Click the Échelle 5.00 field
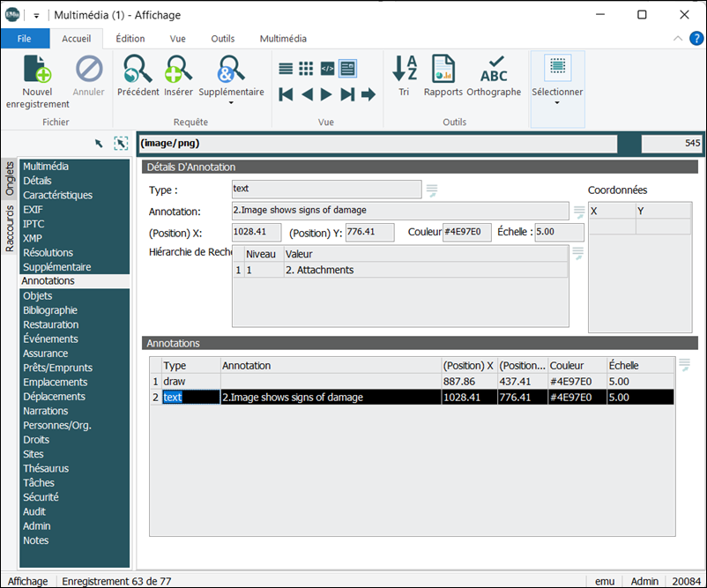This screenshot has width=707, height=588. pyautogui.click(x=559, y=233)
